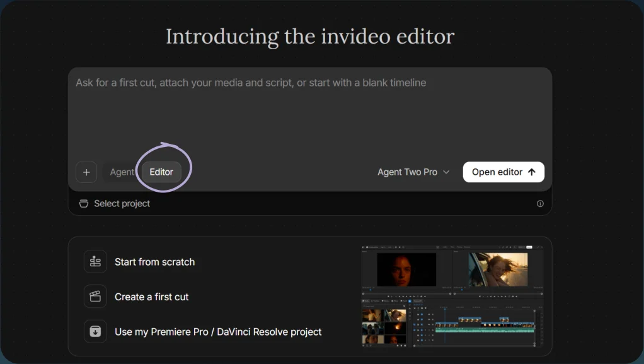Click the plus attach media button

coord(86,172)
